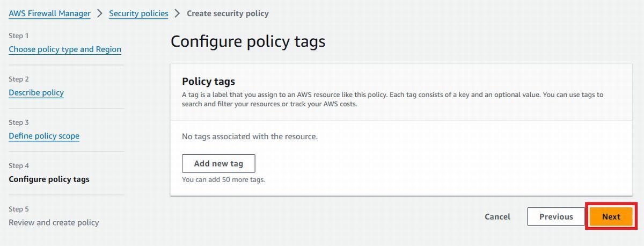Select Configure policy tags in step sidebar
Screen dimensions: 644x246
point(49,179)
